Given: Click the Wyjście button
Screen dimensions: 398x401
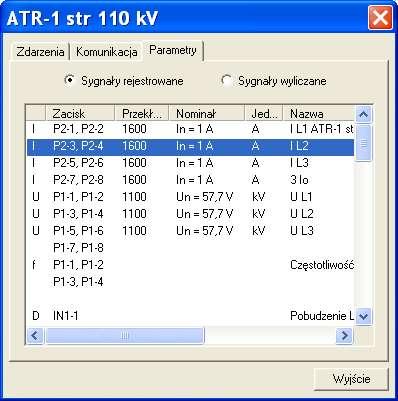Looking at the screenshot, I should point(351,379).
